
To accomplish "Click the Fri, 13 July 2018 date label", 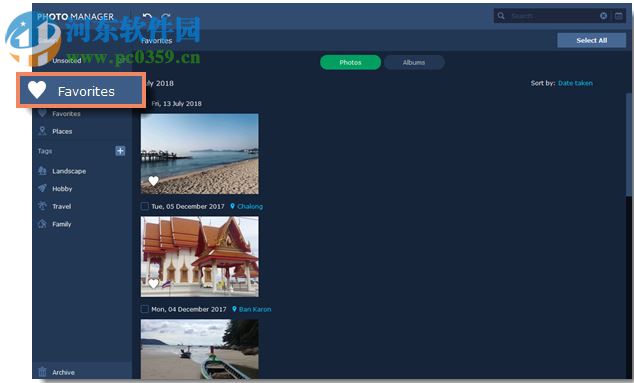I will pos(176,104).
